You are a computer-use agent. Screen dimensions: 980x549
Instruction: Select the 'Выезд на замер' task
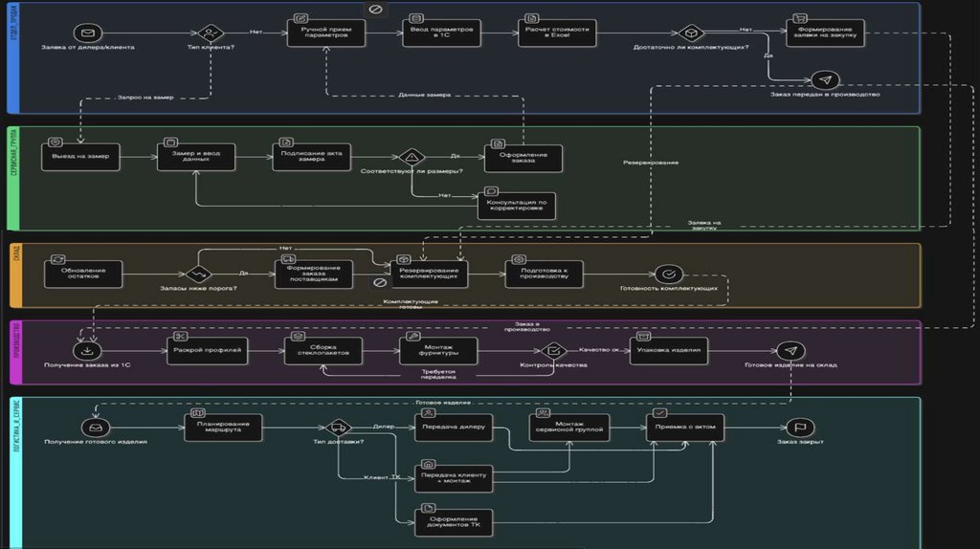[x=80, y=157]
